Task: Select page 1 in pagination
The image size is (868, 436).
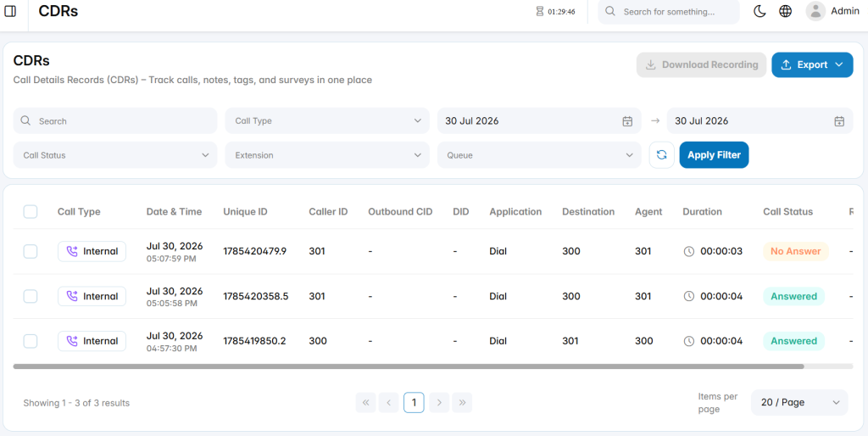Action: click(414, 403)
